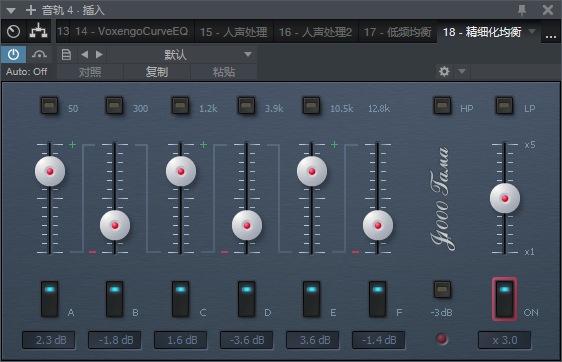
Task: Click the -1.4 dB value field
Action: [379, 340]
